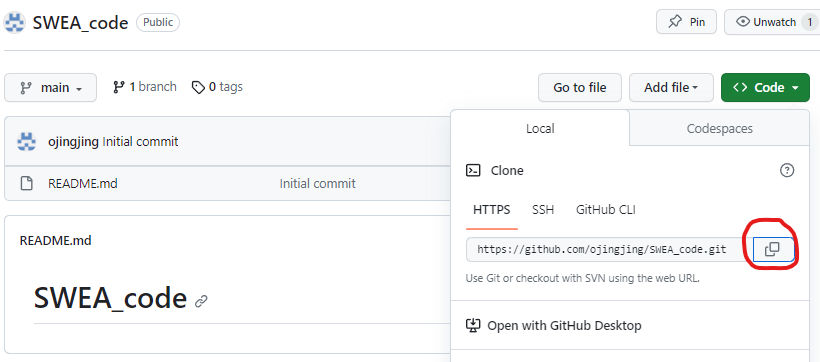The image size is (820, 362).
Task: Click the permalink icon beside SWEA_code heading
Action: tap(201, 301)
